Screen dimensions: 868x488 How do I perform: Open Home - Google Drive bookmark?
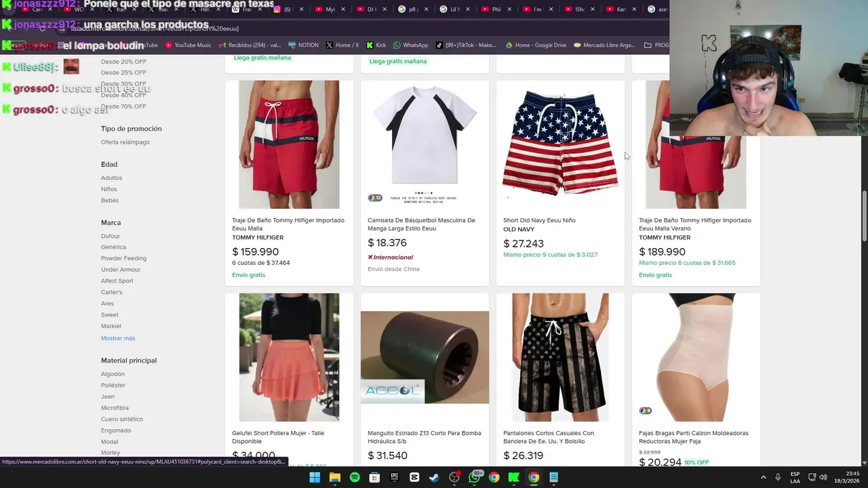click(535, 45)
